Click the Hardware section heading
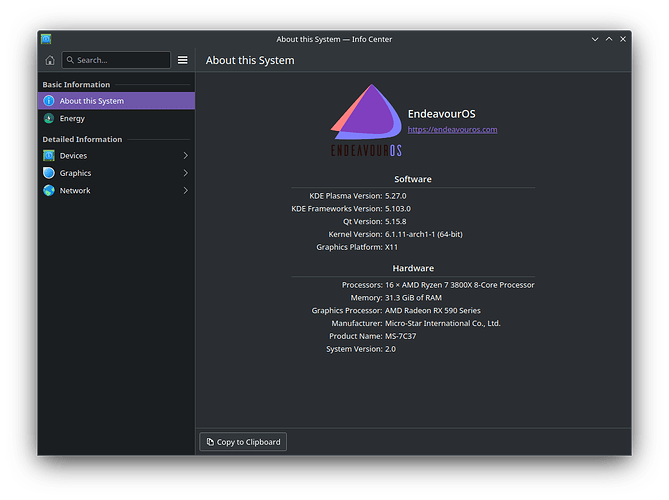The width and height of the screenshot is (669, 500). pos(413,268)
